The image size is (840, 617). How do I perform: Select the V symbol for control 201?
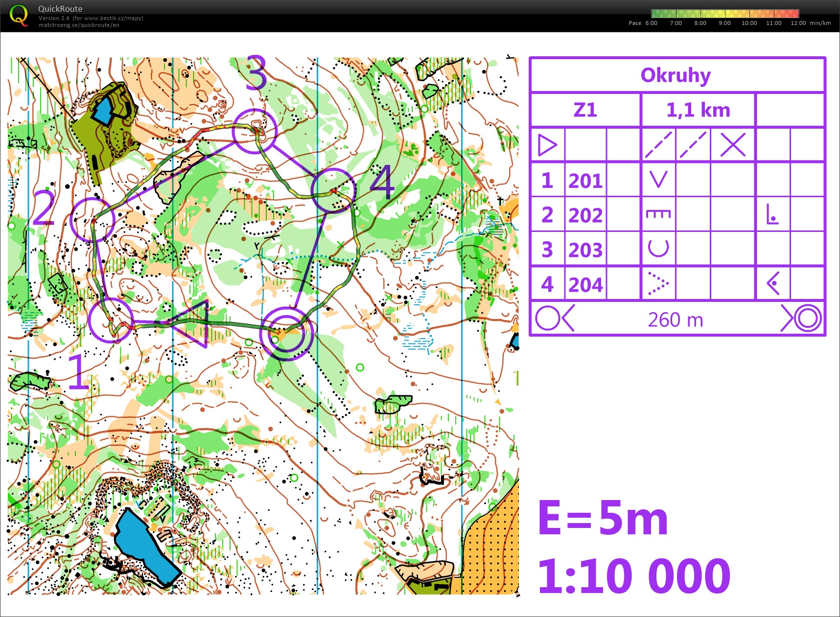[x=658, y=180]
